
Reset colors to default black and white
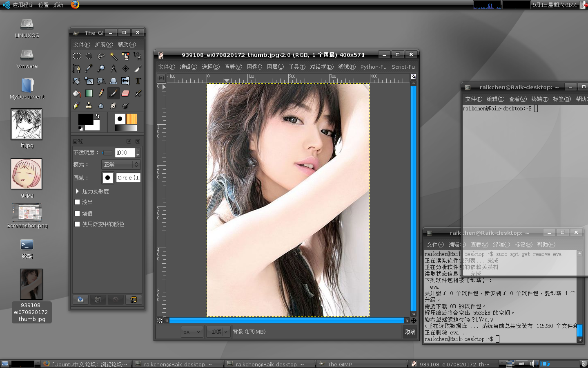tap(80, 128)
